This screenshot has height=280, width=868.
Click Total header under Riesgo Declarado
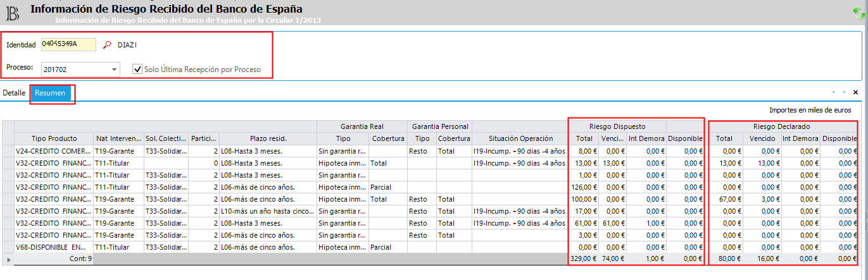(724, 138)
